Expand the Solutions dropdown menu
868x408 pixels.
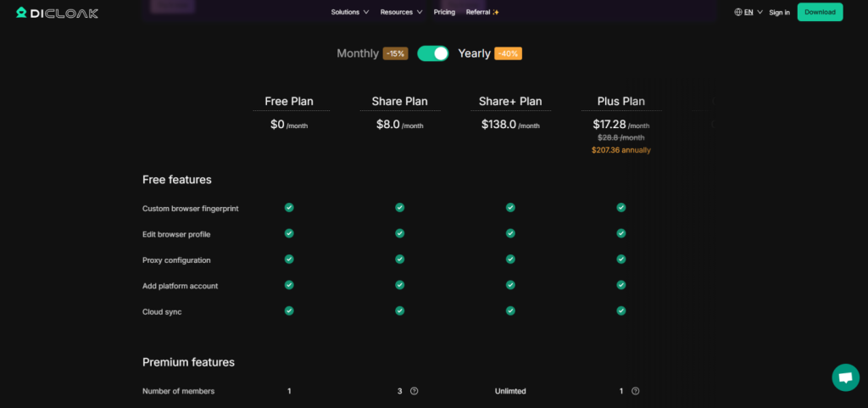pyautogui.click(x=350, y=13)
